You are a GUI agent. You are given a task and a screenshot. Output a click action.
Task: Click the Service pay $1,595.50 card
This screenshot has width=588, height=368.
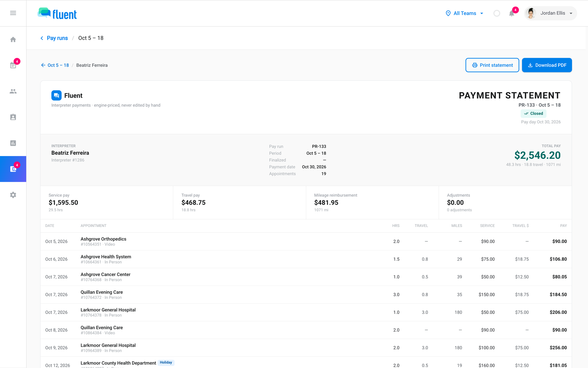click(107, 202)
